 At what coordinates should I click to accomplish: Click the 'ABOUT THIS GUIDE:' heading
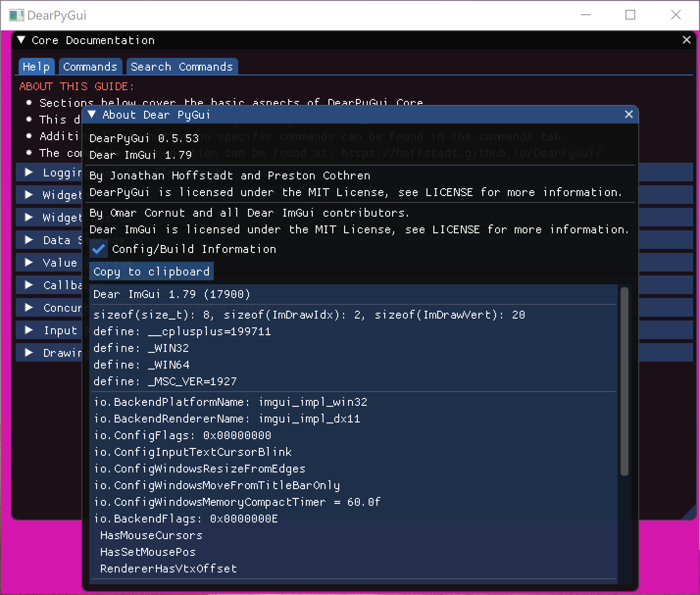pyautogui.click(x=76, y=86)
